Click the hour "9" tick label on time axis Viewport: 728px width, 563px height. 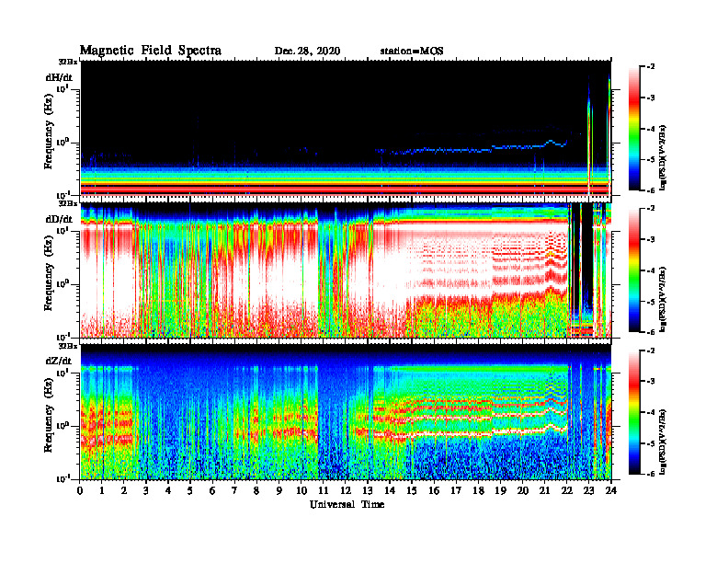[279, 491]
